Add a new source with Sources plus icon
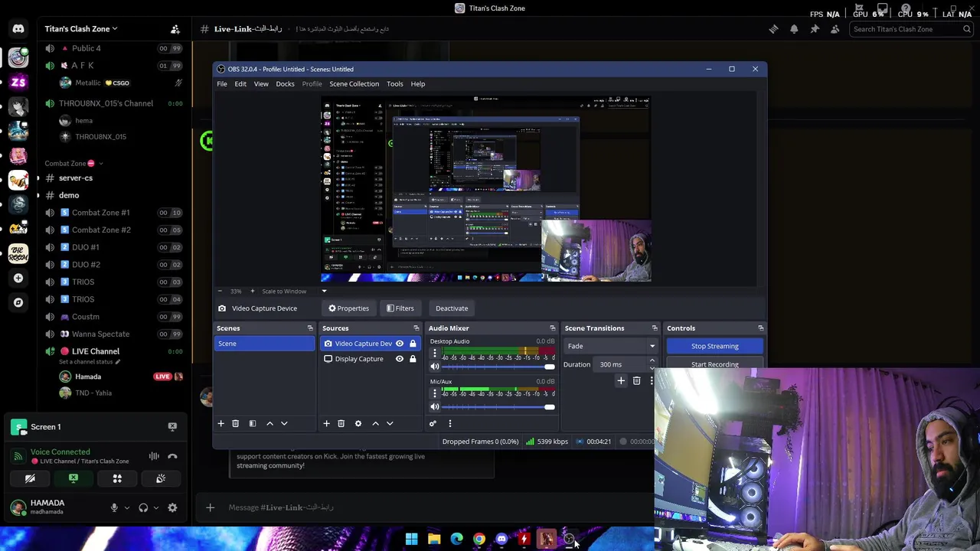The height and width of the screenshot is (551, 980). pyautogui.click(x=326, y=423)
